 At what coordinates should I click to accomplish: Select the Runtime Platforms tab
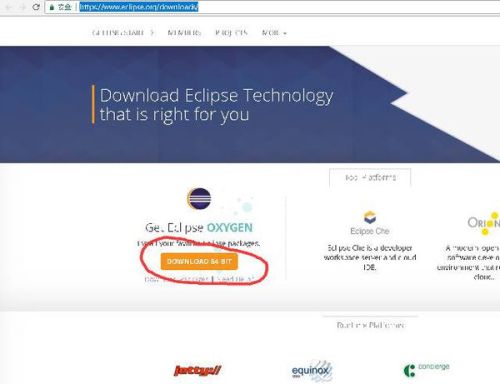[x=370, y=325]
